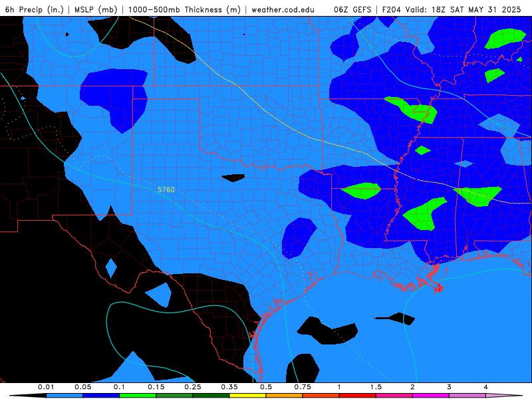Click the 'MSLP (mb)' header label
The image size is (532, 399).
(96, 9)
